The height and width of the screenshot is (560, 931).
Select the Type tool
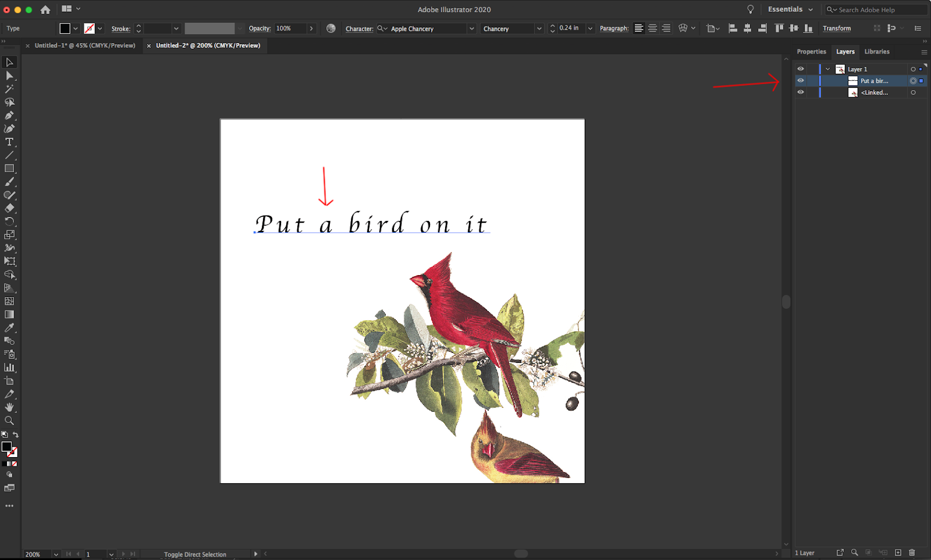pyautogui.click(x=9, y=142)
